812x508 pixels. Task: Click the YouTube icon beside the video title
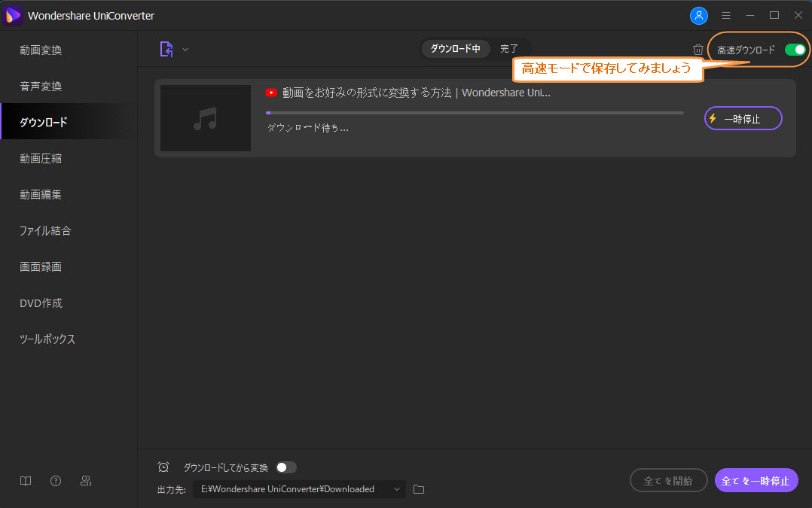[x=271, y=93]
